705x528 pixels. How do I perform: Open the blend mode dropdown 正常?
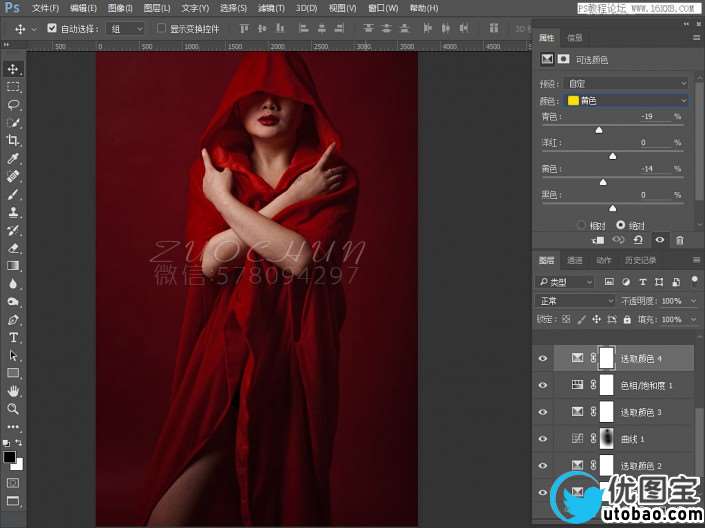point(576,301)
